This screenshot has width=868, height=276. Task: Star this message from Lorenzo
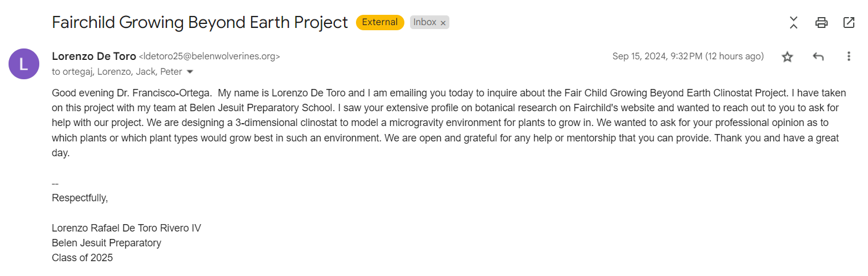(787, 56)
